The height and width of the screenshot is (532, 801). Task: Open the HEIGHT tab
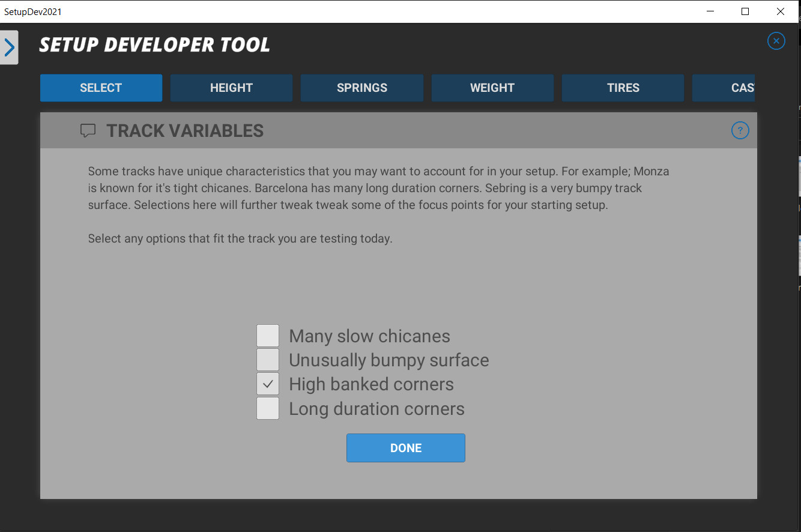pos(231,88)
